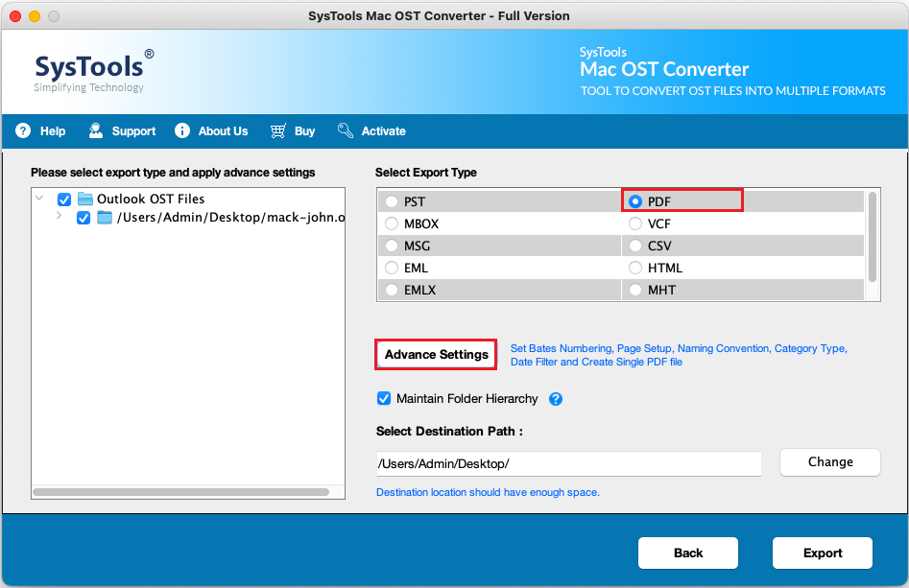The height and width of the screenshot is (588, 909).
Task: Select the PDF radio button
Action: pyautogui.click(x=635, y=201)
